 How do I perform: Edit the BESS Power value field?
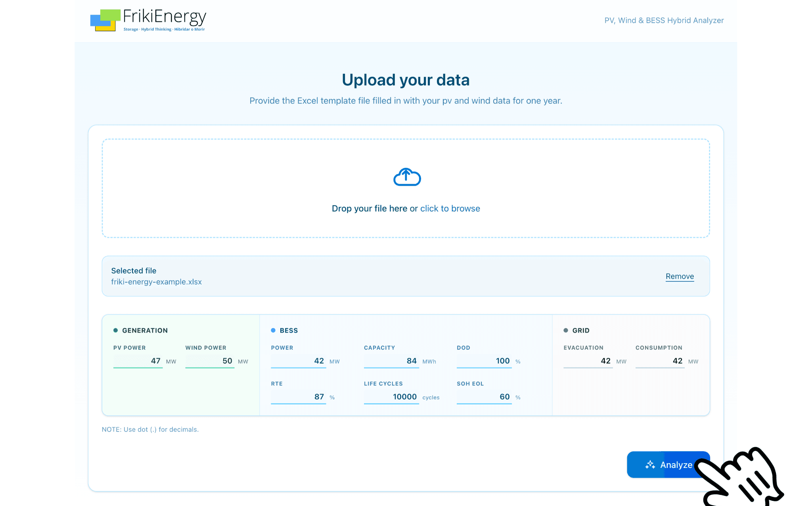click(298, 361)
